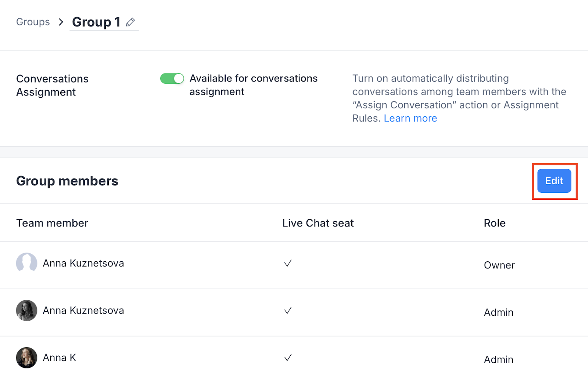This screenshot has width=588, height=377.
Task: Click the Live Chat seat checkmark for Admin Anna Kuznetsova
Action: click(288, 311)
